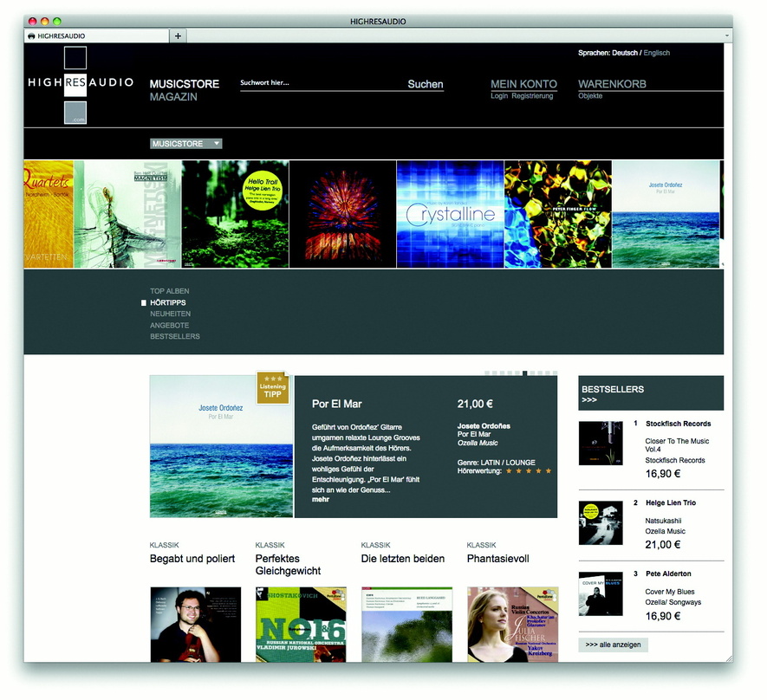Switch language to Englisch
Image resolution: width=767 pixels, height=700 pixels.
[x=656, y=53]
